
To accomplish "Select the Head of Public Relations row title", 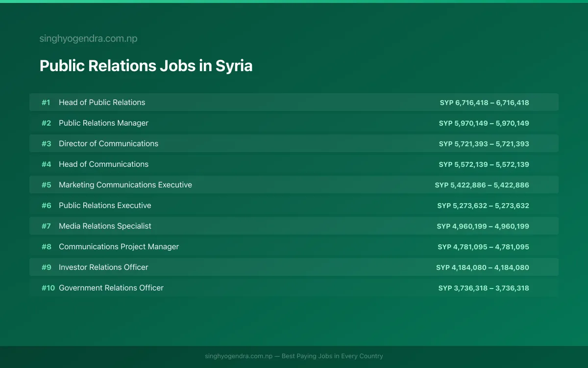I will coord(102,103).
